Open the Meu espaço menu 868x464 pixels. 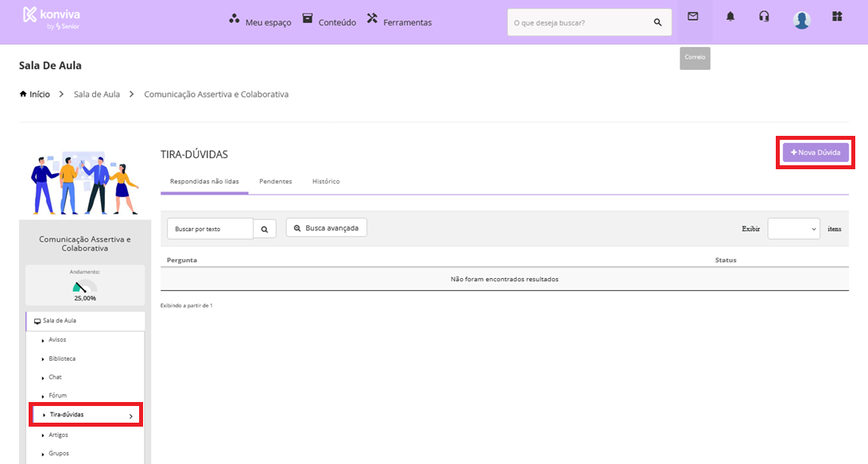tap(260, 21)
